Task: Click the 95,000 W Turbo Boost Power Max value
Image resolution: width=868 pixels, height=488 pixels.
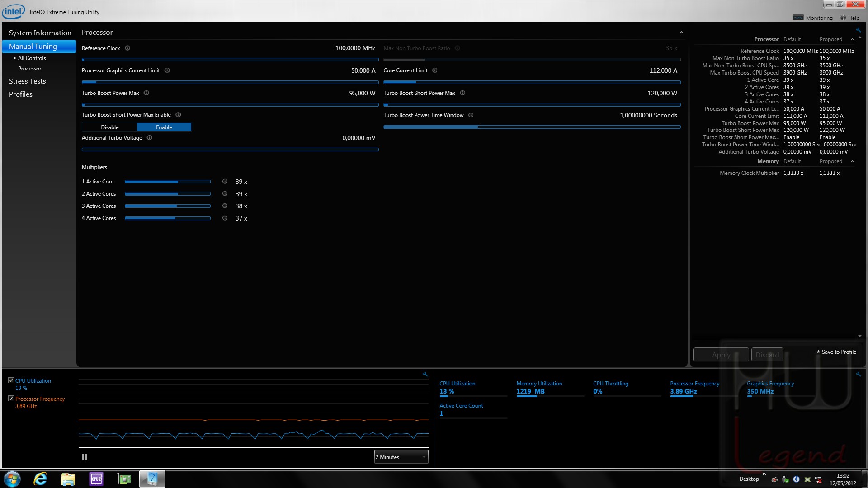Action: point(362,93)
